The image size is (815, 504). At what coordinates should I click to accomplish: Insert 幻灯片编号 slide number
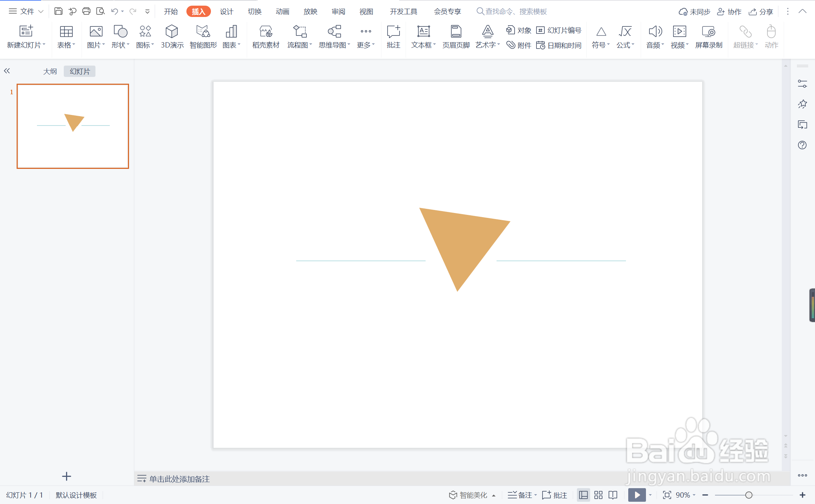[x=559, y=30]
